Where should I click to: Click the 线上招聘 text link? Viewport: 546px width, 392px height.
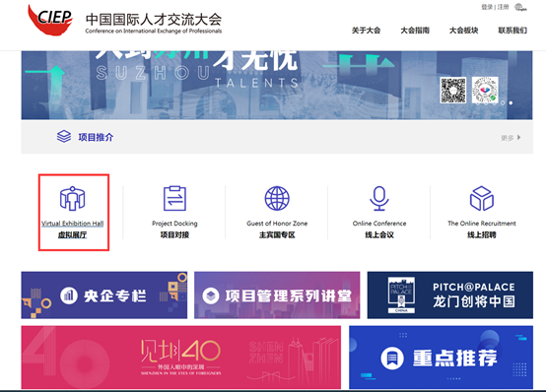click(x=482, y=235)
